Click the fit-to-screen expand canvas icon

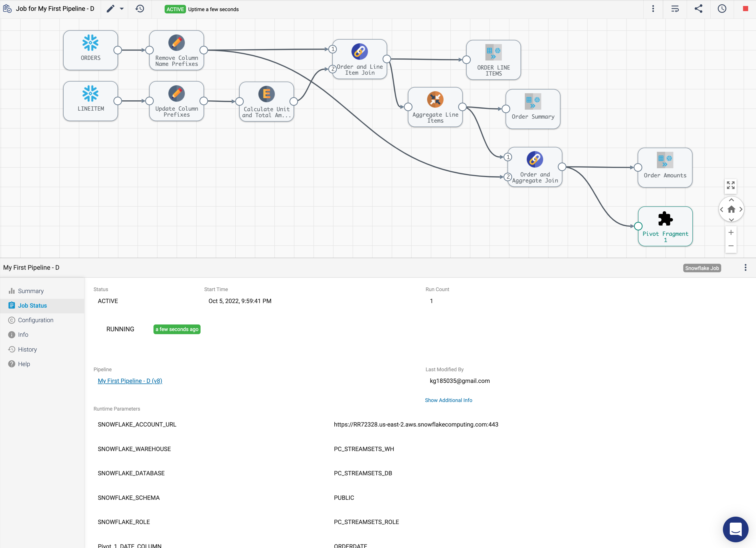[x=731, y=185]
